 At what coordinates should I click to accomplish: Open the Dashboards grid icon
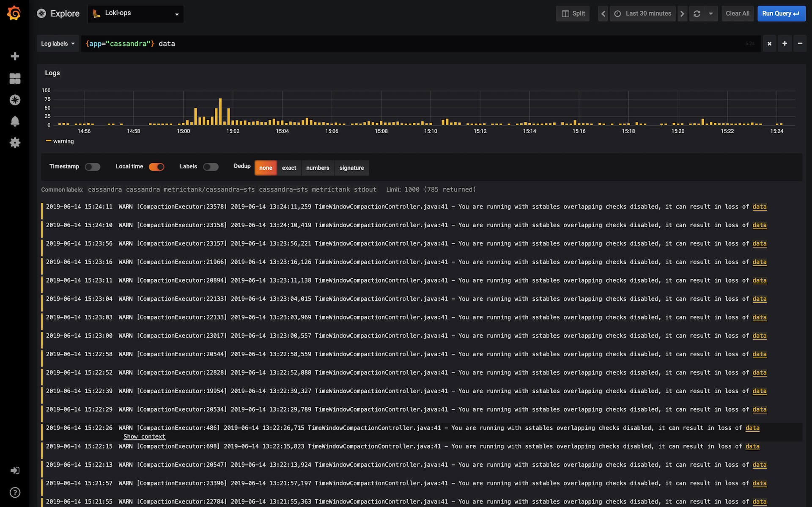click(x=15, y=78)
